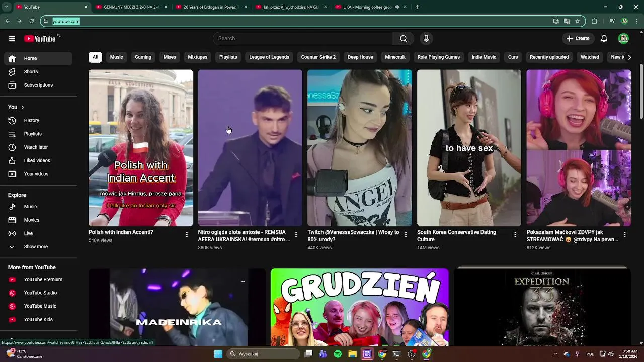Open YouTube Studio
This screenshot has width=644, height=362.
point(38,293)
